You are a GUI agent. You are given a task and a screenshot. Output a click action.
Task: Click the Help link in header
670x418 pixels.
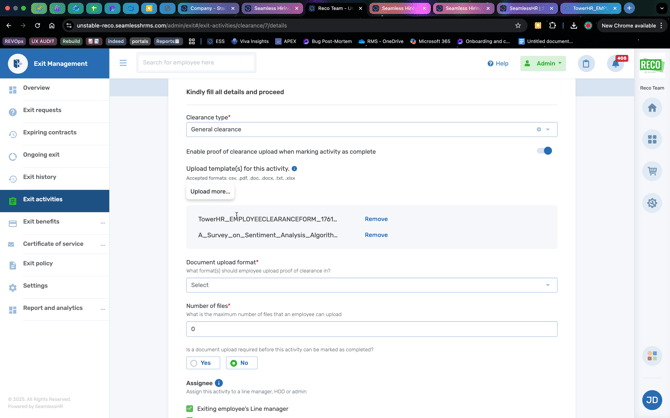(x=498, y=63)
